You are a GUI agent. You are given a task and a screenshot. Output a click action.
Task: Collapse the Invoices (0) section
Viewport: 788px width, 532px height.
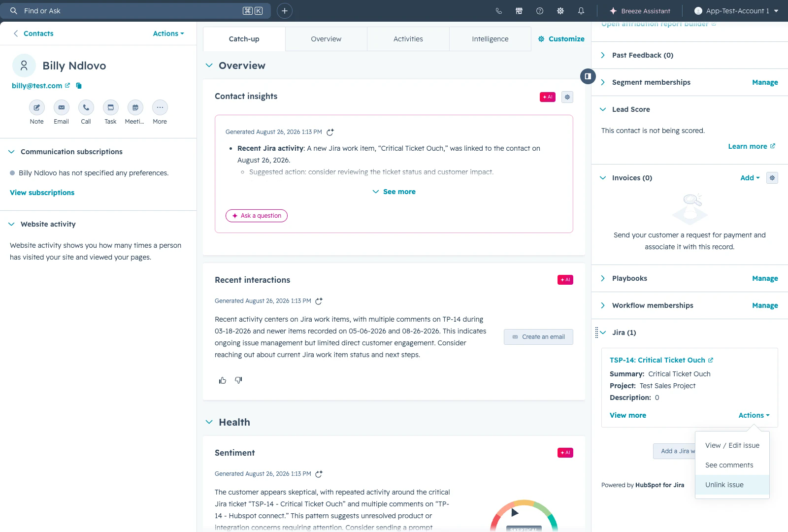pyautogui.click(x=603, y=178)
